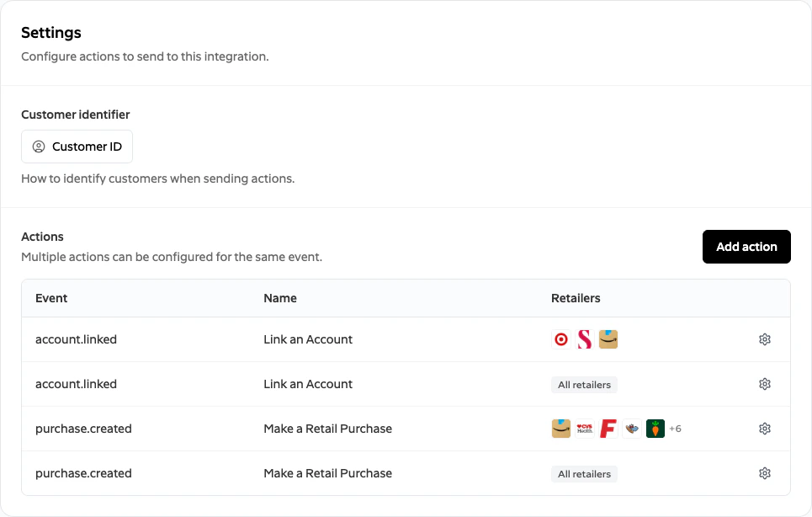The width and height of the screenshot is (812, 517).
Task: Open gear settings for first account.linked row
Action: point(764,339)
